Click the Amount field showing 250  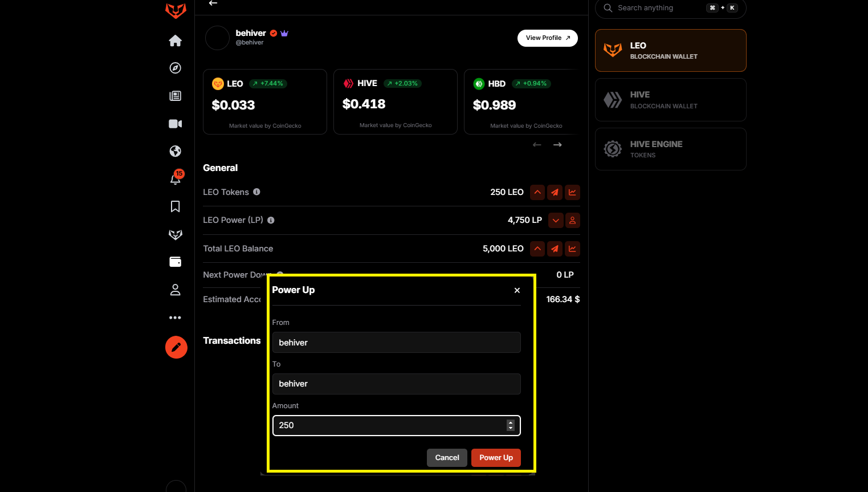(x=397, y=425)
